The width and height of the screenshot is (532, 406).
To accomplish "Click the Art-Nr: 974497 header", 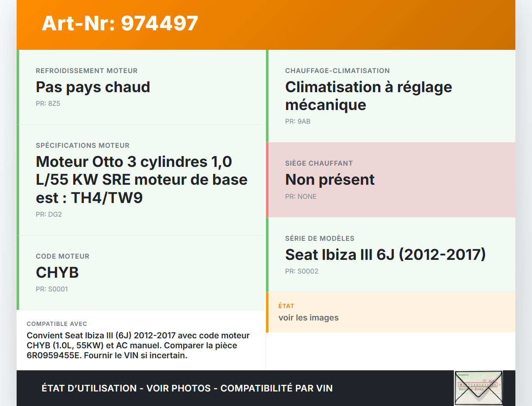I will pos(120,23).
